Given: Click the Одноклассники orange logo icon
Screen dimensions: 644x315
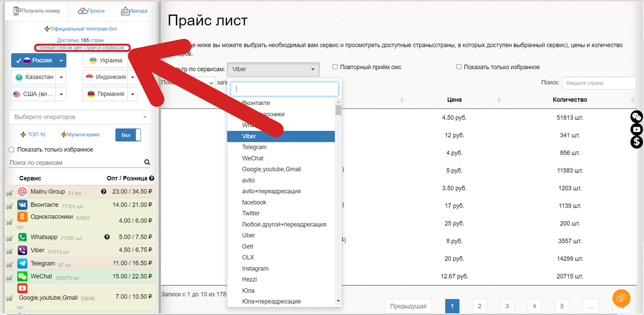Looking at the screenshot, I should point(22,217).
